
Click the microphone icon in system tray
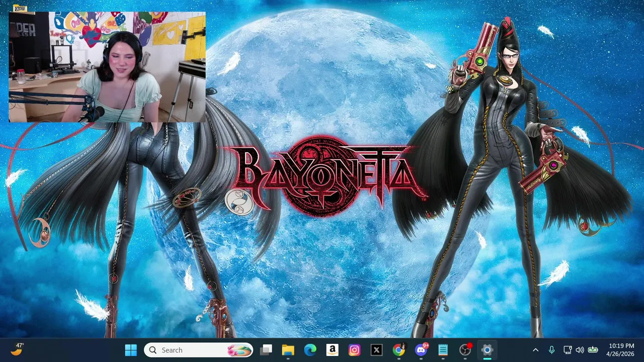[551, 350]
